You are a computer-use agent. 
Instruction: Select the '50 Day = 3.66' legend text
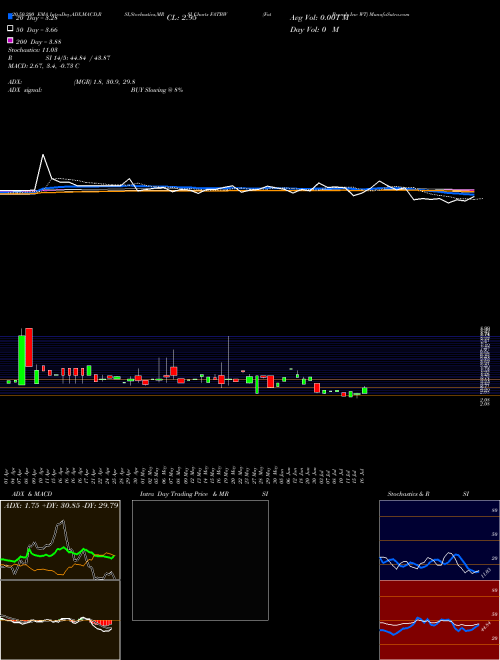(37, 29)
